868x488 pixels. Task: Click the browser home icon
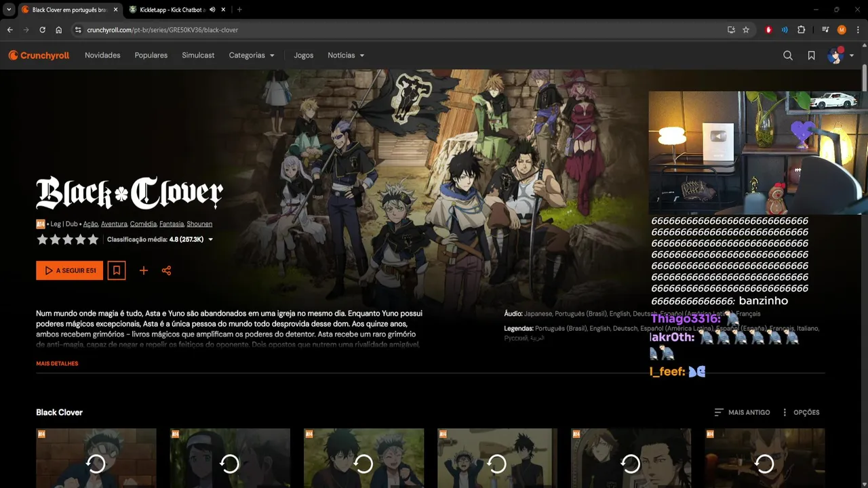pyautogui.click(x=59, y=30)
